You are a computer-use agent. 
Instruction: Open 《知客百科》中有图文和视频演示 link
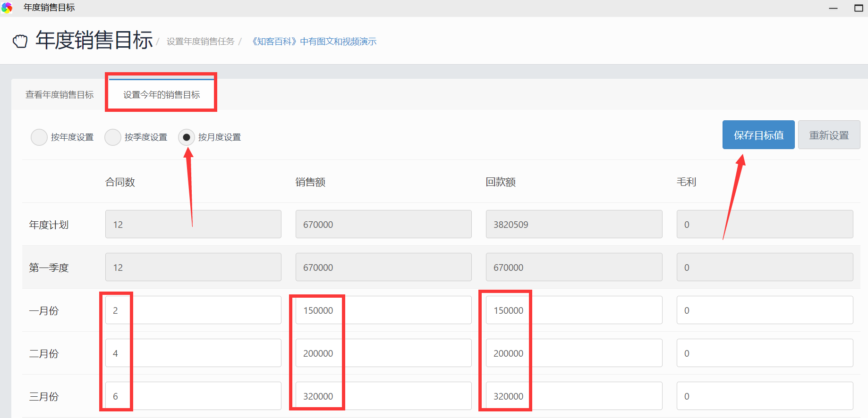[x=313, y=42]
